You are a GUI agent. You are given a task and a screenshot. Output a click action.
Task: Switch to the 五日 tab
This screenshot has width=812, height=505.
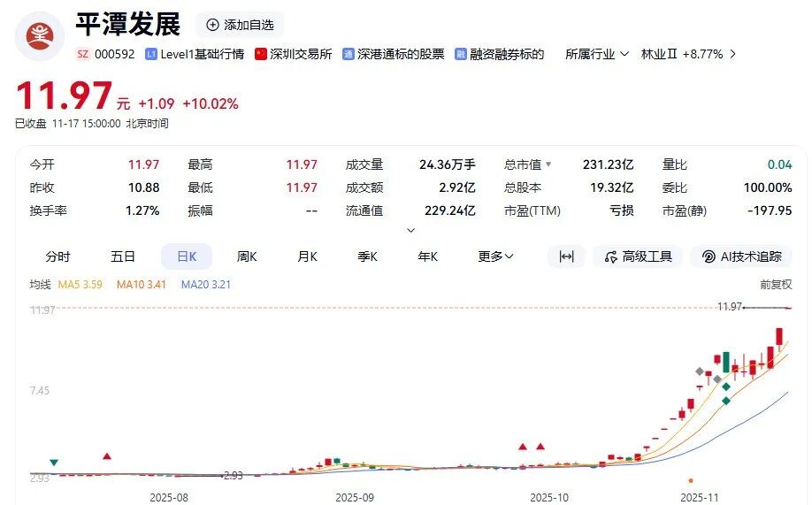point(123,256)
